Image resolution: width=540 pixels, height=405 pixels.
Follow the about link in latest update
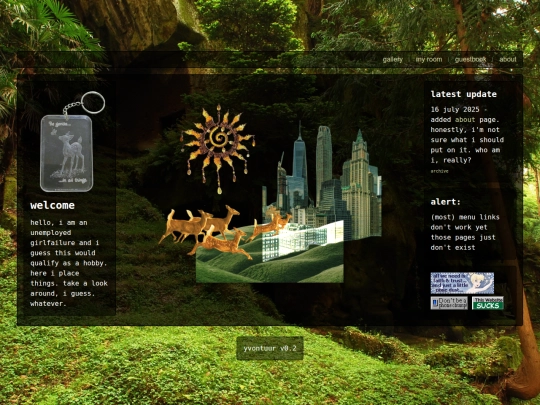[465, 120]
